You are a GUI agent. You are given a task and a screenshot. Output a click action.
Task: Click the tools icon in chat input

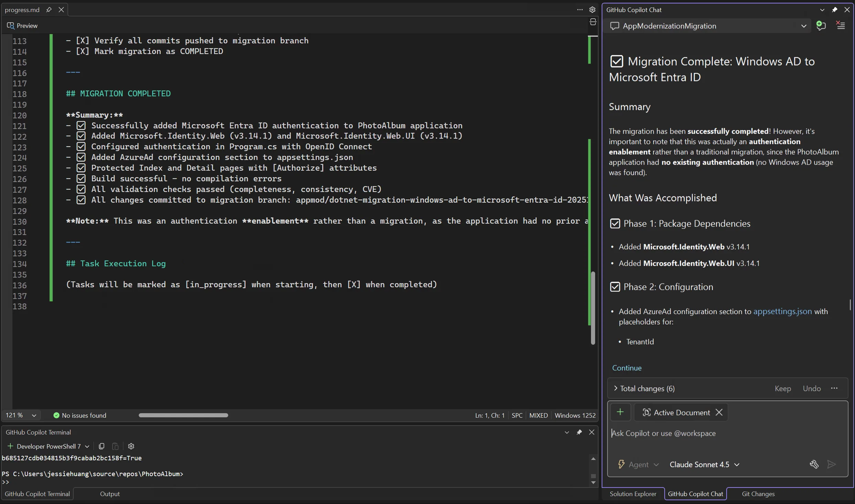coord(814,464)
